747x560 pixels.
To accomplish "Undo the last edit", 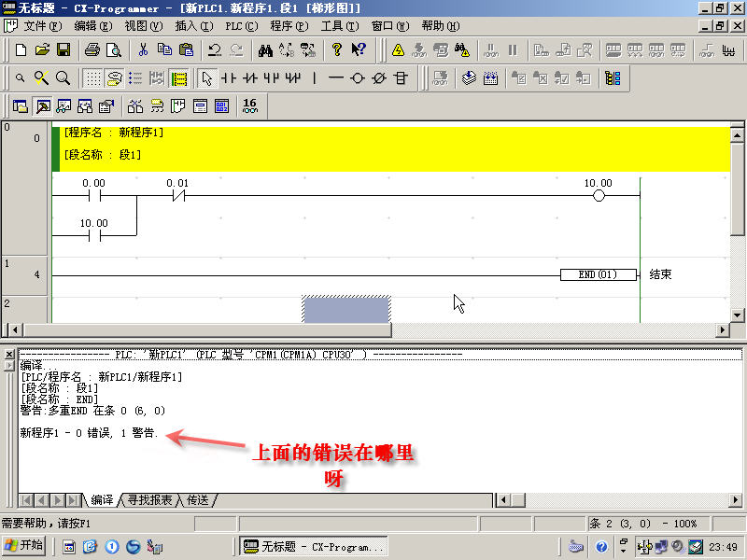I will click(x=215, y=50).
